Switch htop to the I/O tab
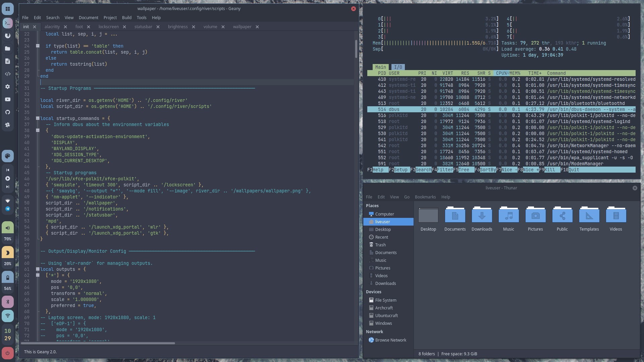The image size is (644, 362). click(x=398, y=67)
